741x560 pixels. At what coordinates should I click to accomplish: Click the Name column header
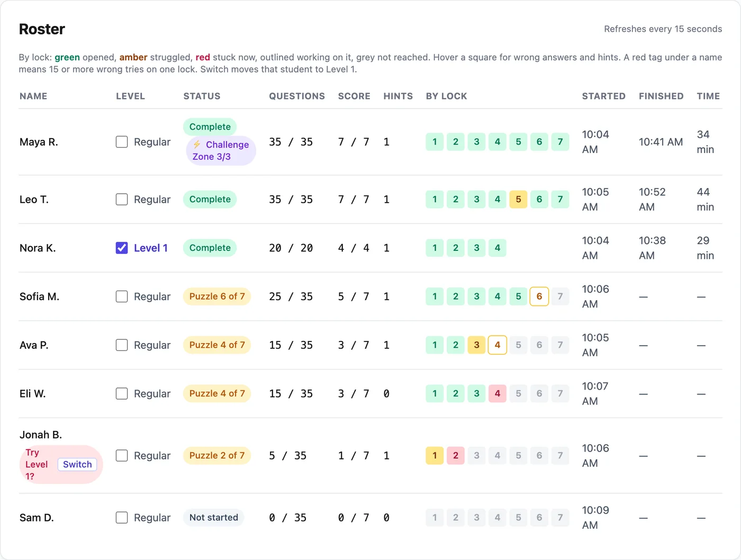click(x=33, y=96)
